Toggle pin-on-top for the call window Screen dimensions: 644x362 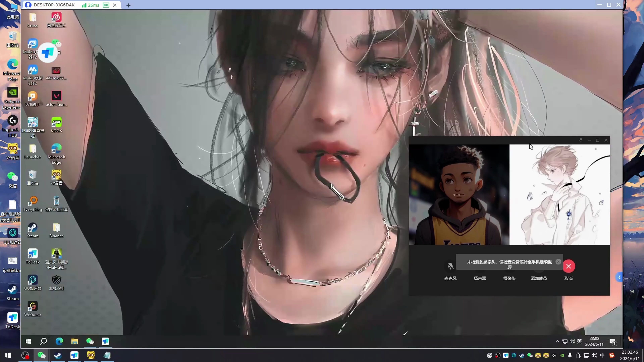point(581,140)
